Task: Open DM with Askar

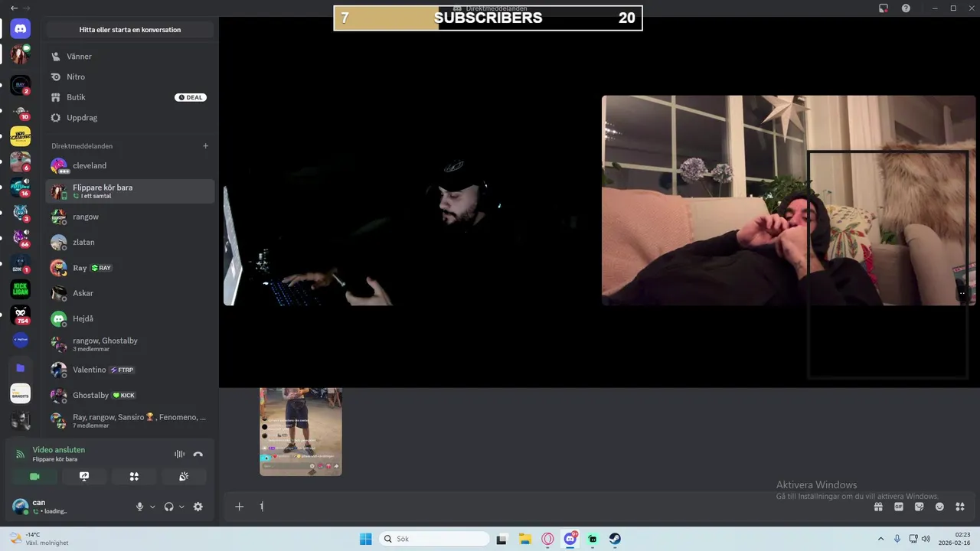Action: pyautogui.click(x=130, y=293)
